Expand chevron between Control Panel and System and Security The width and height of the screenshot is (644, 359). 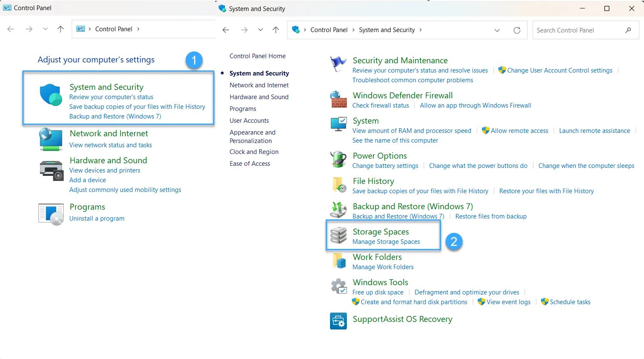pos(354,30)
